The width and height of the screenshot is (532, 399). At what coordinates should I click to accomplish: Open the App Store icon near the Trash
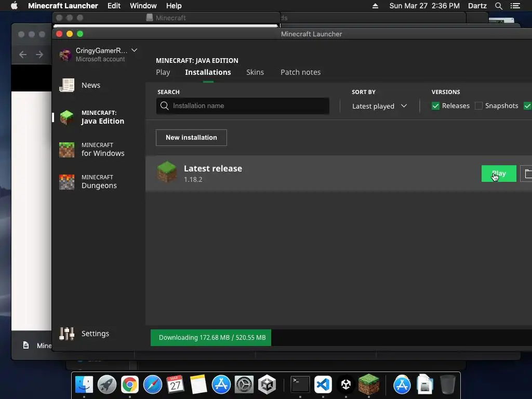click(x=402, y=385)
